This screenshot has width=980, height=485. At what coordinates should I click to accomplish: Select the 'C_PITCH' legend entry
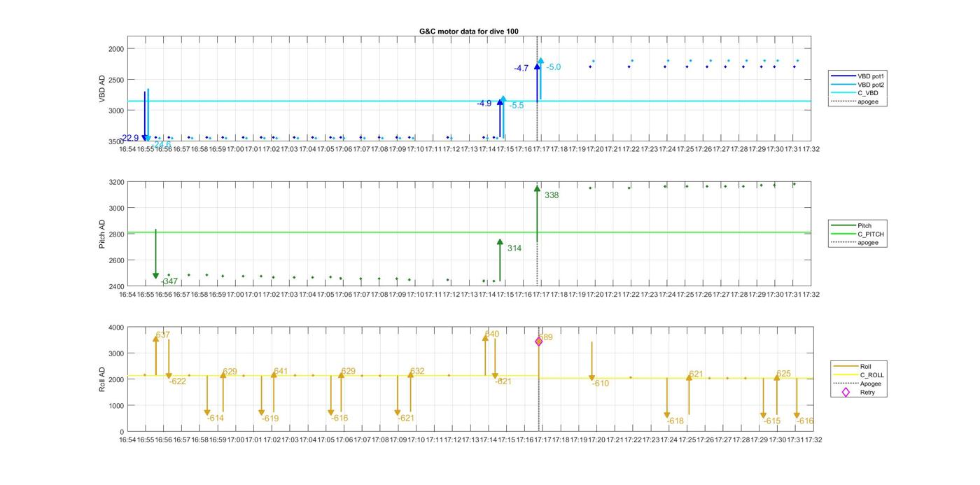[857, 234]
